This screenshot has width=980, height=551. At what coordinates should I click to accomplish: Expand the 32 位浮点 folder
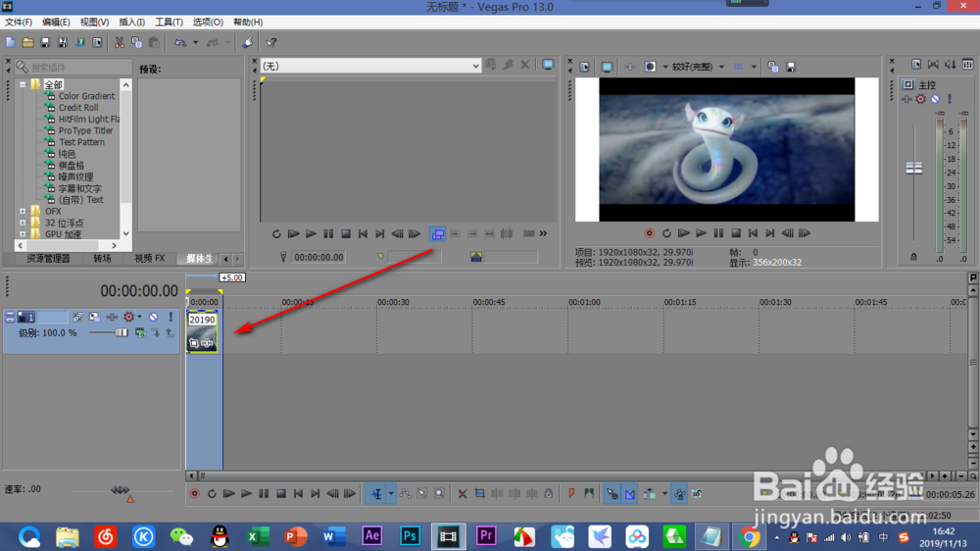click(x=23, y=223)
